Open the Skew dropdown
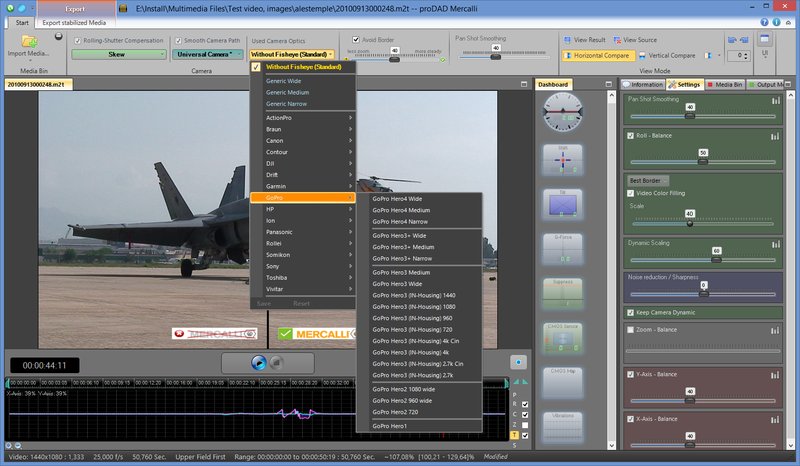The width and height of the screenshot is (800, 466). 119,54
